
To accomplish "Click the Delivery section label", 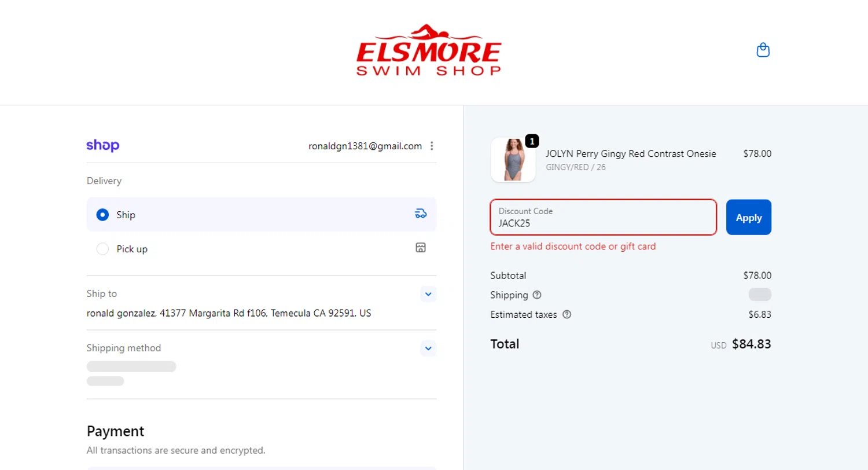I will (104, 181).
